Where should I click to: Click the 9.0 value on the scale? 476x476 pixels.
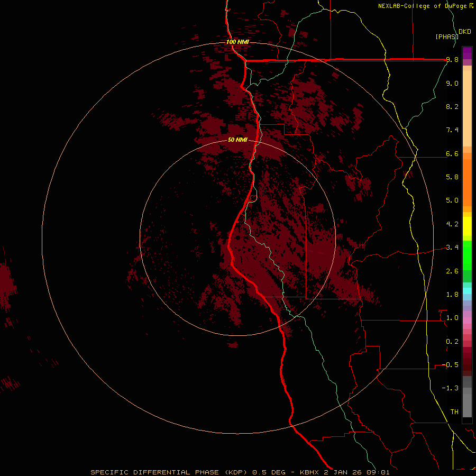(452, 83)
